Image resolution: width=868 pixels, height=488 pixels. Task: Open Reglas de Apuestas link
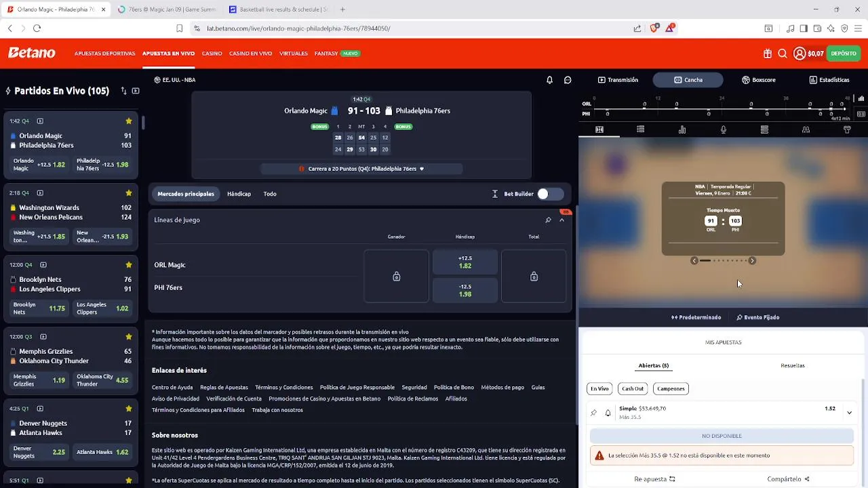(x=224, y=388)
